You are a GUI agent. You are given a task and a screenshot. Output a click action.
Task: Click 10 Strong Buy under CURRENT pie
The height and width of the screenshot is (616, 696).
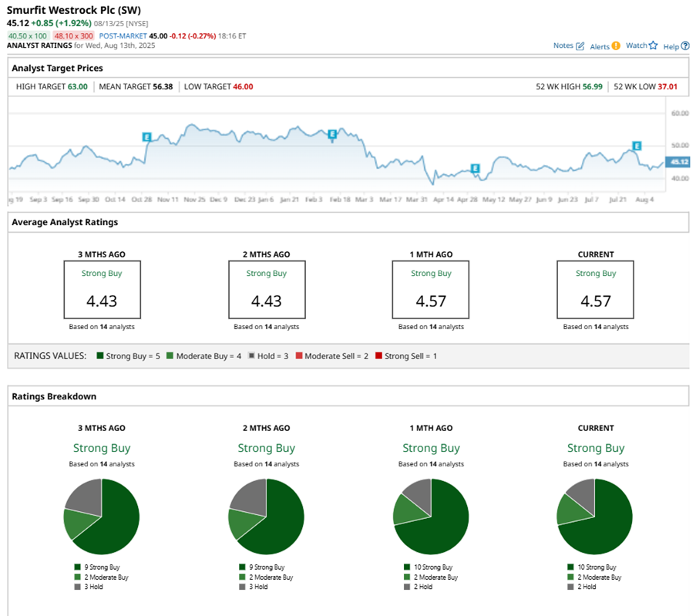tap(597, 567)
